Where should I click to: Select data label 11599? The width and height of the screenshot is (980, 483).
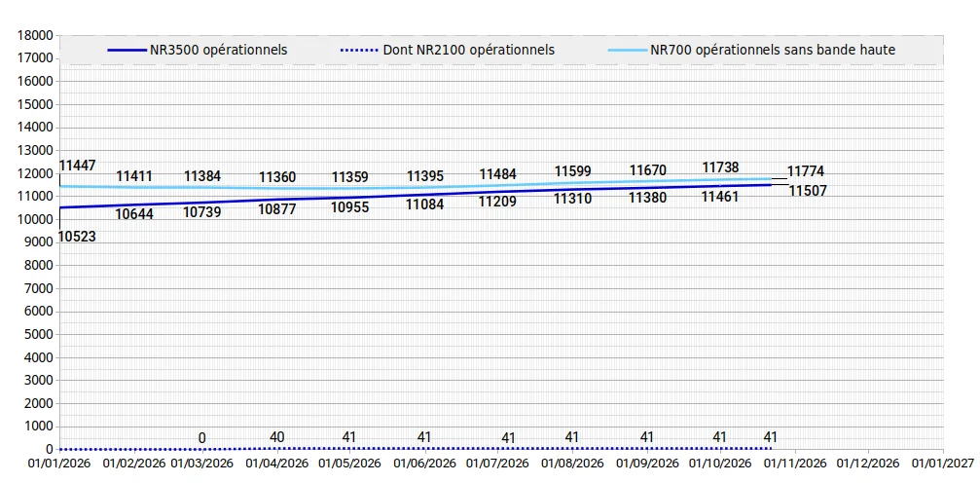click(x=573, y=171)
